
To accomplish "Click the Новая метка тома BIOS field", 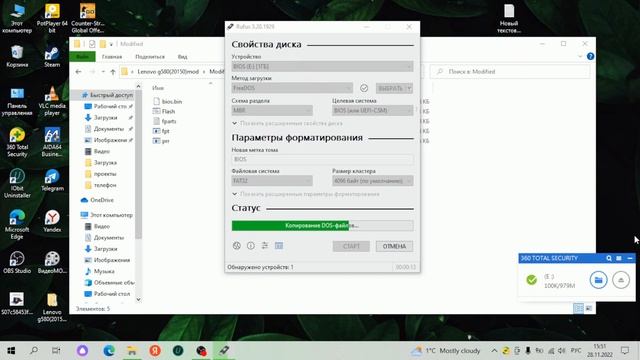I will point(322,159).
